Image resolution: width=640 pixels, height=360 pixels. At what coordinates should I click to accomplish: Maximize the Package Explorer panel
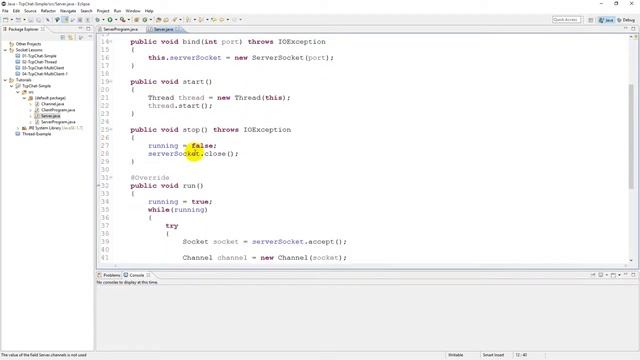[x=88, y=29]
